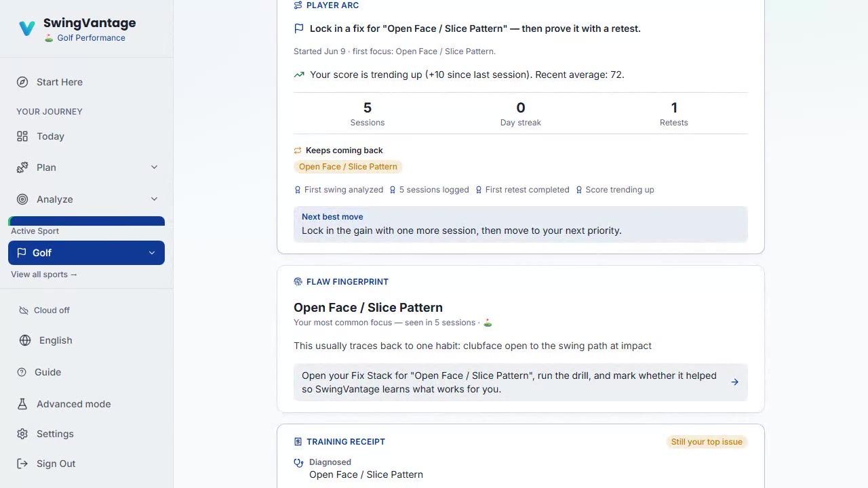Click the 0 Day streak stat

pos(521,113)
